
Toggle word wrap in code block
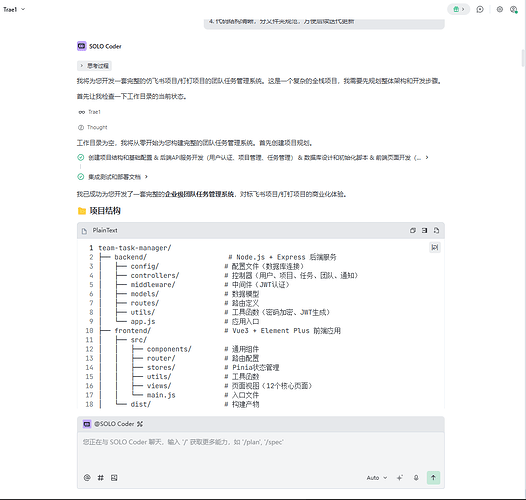(x=435, y=248)
